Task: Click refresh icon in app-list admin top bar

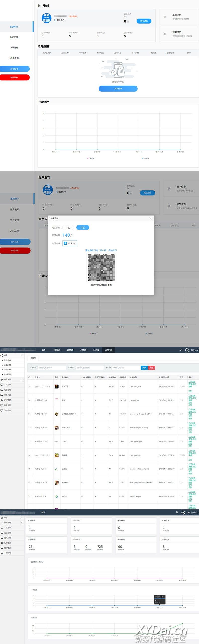Action: [181, 350]
